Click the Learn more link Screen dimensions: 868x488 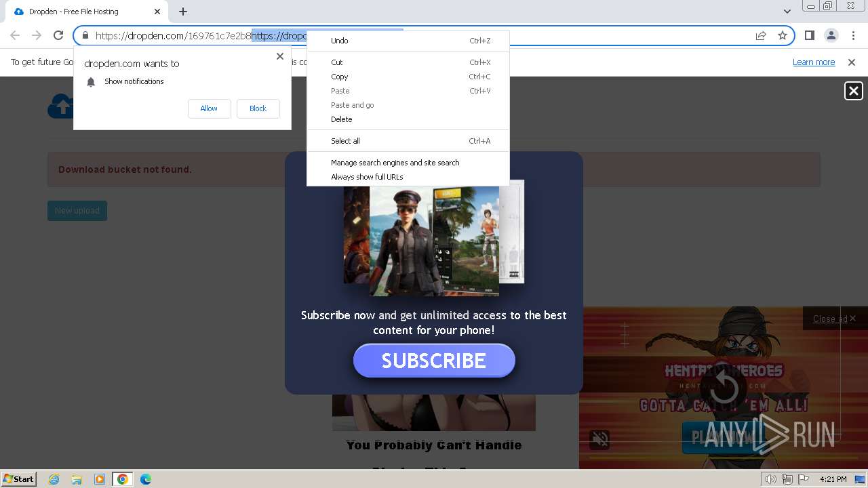tap(814, 62)
